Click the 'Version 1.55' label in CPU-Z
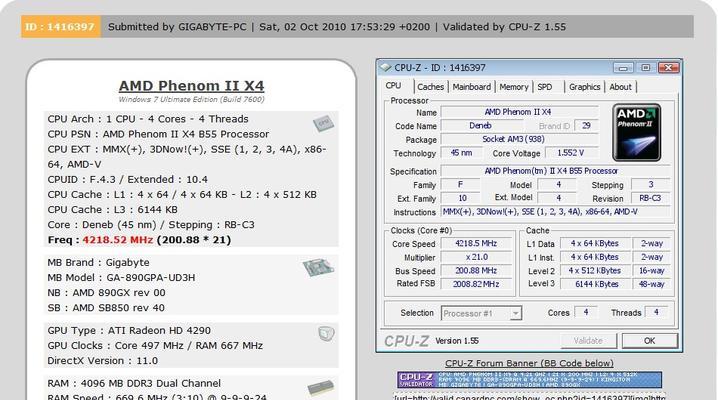The width and height of the screenshot is (718, 400). [457, 341]
